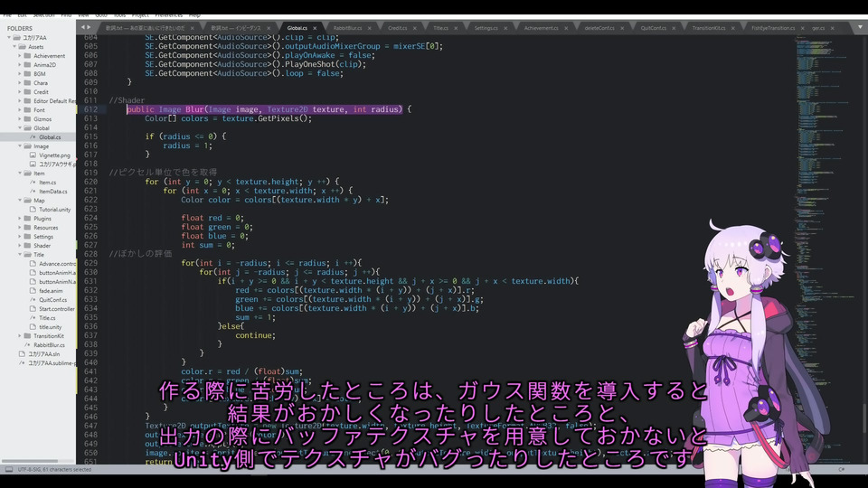Close the Global.cs tab

point(315,28)
